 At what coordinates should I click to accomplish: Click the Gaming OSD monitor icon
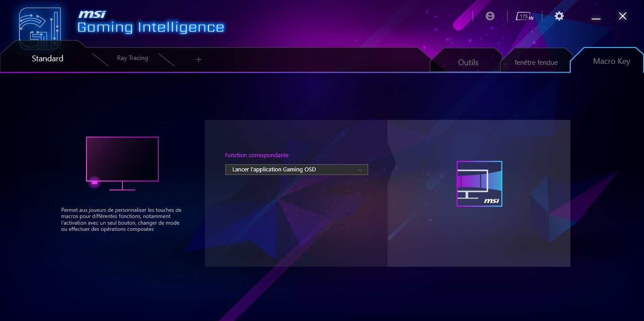pyautogui.click(x=479, y=184)
